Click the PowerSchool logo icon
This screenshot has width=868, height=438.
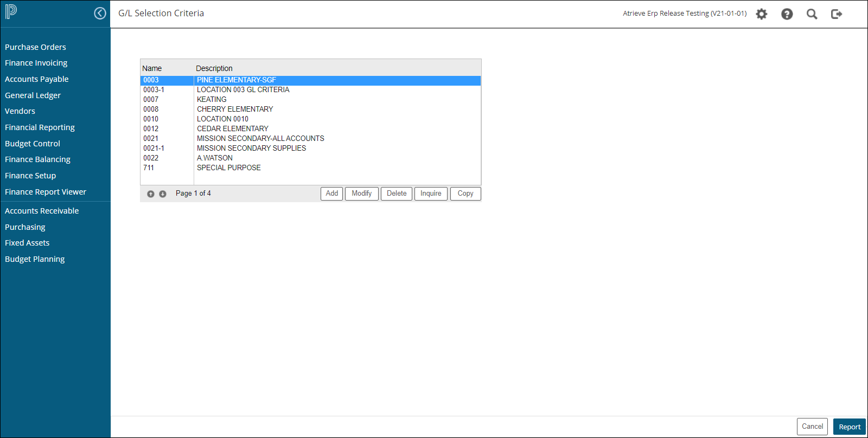pyautogui.click(x=11, y=12)
